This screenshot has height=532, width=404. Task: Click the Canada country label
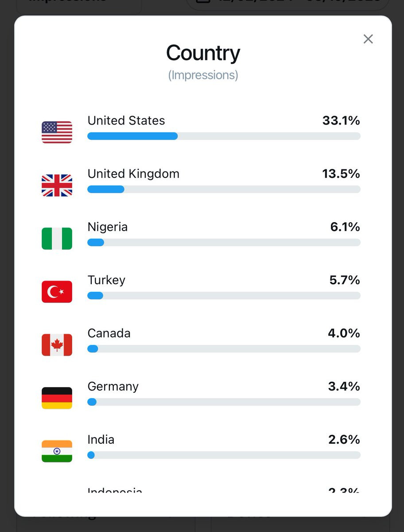pyautogui.click(x=109, y=333)
